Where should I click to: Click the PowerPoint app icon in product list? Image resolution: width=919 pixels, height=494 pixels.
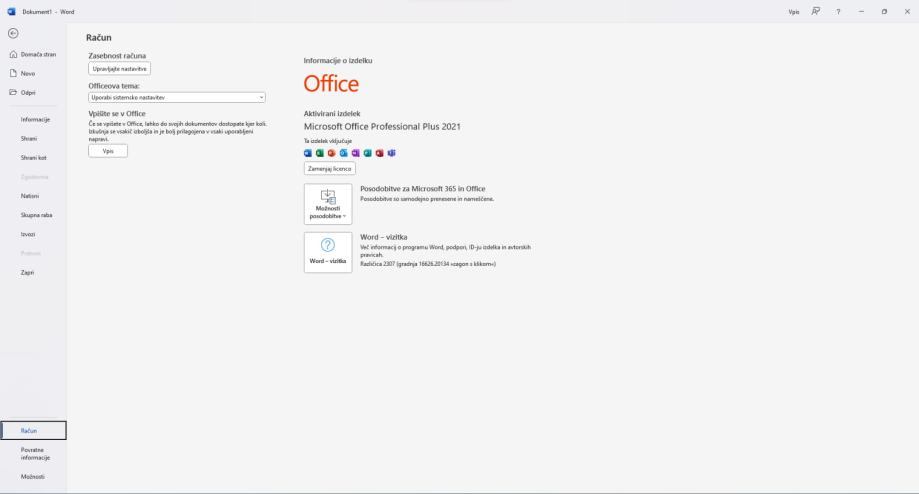coord(330,153)
